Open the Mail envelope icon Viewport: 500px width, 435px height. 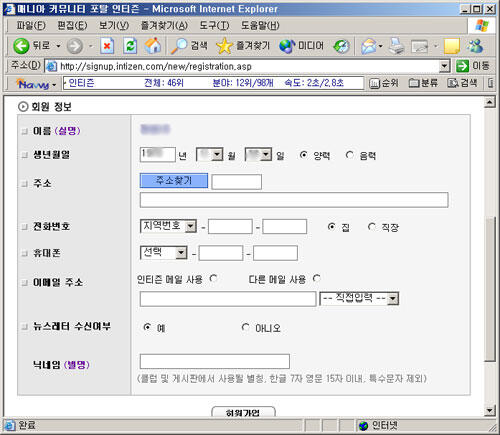point(369,46)
